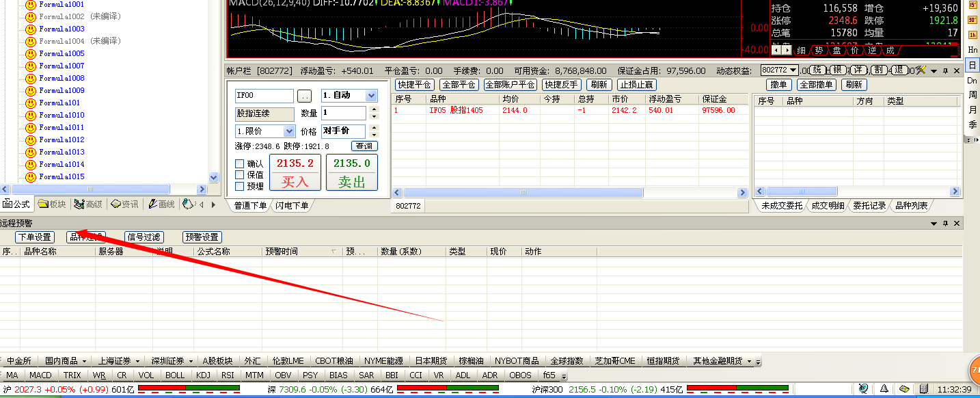Switch to the 公式 tab

(x=17, y=204)
